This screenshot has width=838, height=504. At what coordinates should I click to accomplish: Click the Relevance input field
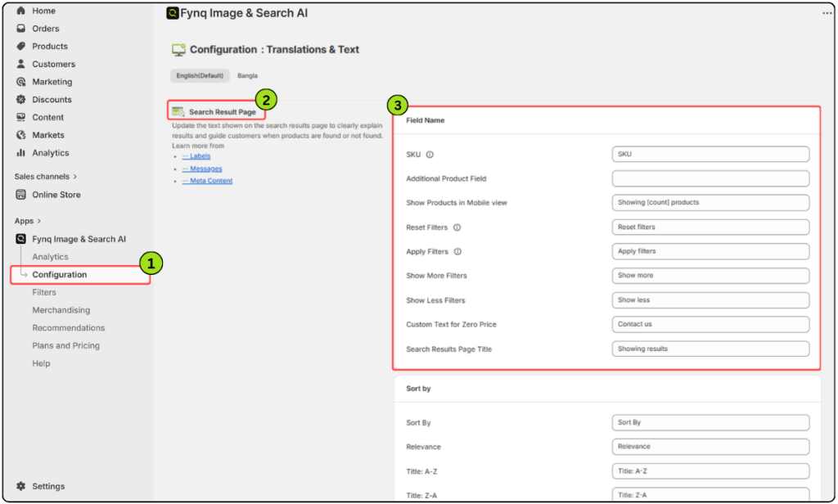(x=710, y=446)
